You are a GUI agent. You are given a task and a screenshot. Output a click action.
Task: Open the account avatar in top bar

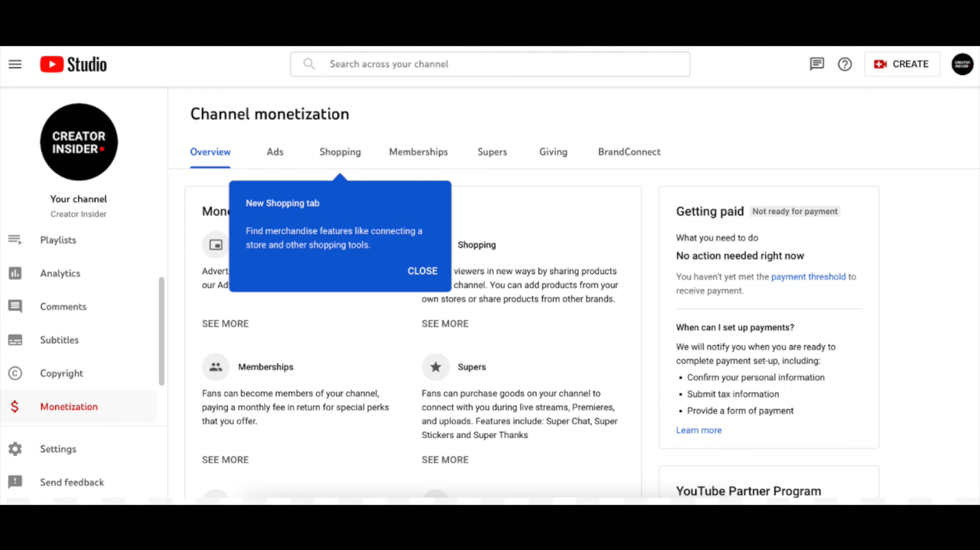tap(962, 64)
